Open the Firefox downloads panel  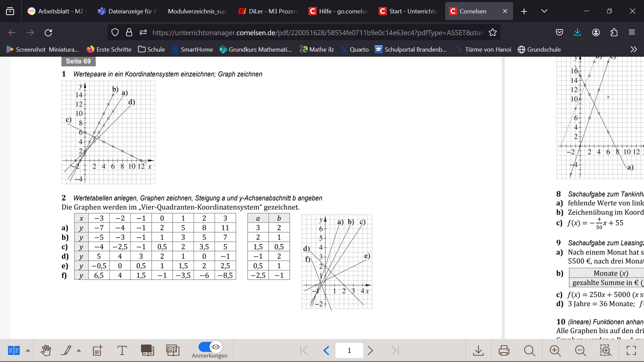[578, 33]
